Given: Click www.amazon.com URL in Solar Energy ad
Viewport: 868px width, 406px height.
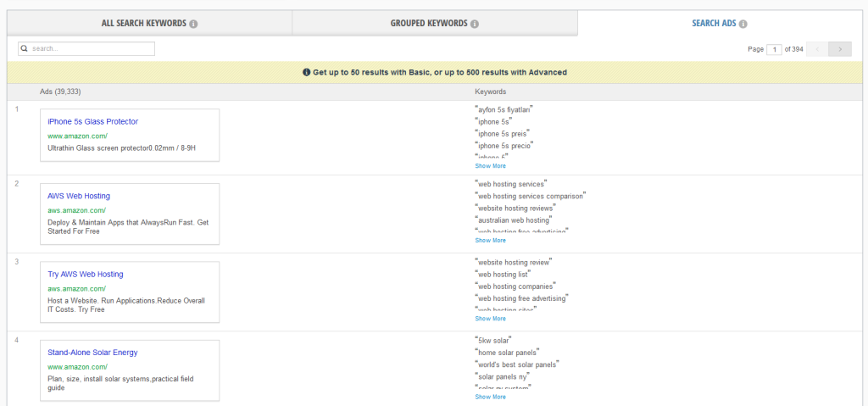Looking at the screenshot, I should 77,367.
